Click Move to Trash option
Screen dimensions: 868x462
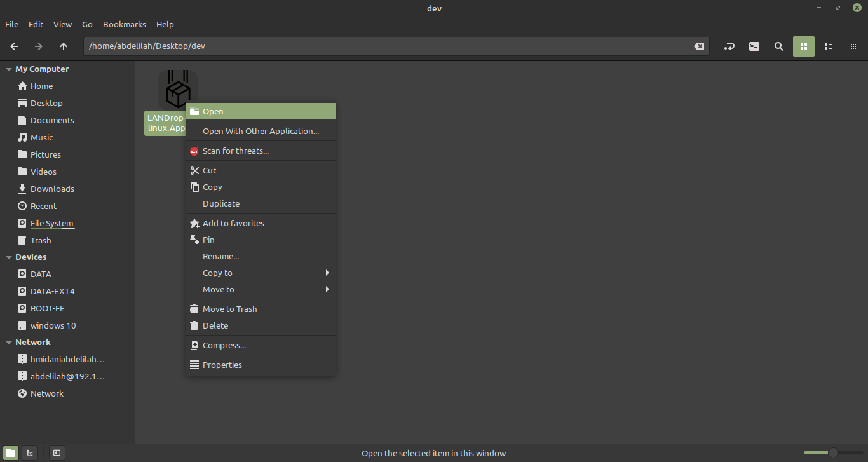coord(230,309)
